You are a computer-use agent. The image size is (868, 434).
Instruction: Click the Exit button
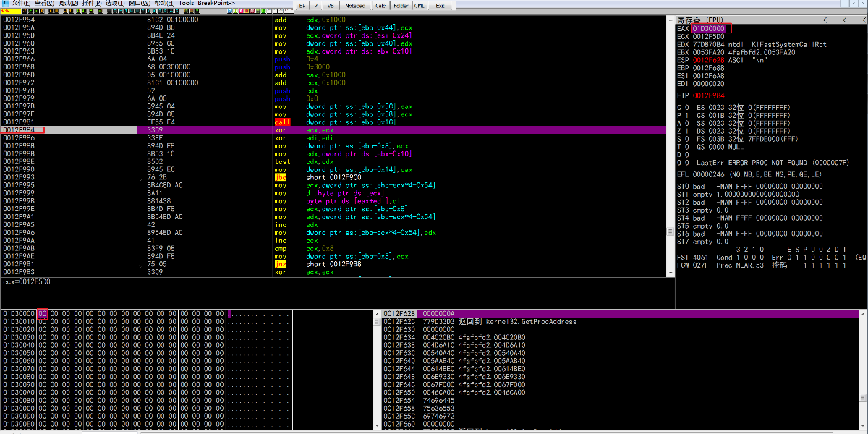tap(440, 6)
